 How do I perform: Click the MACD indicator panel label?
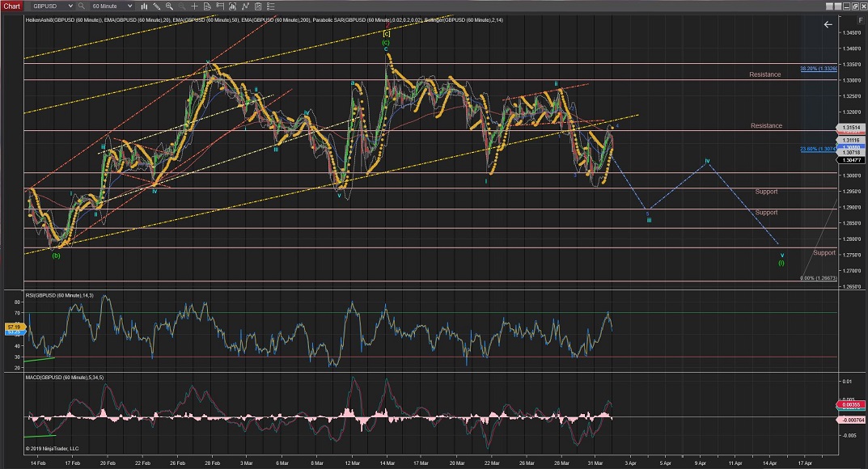coord(64,377)
